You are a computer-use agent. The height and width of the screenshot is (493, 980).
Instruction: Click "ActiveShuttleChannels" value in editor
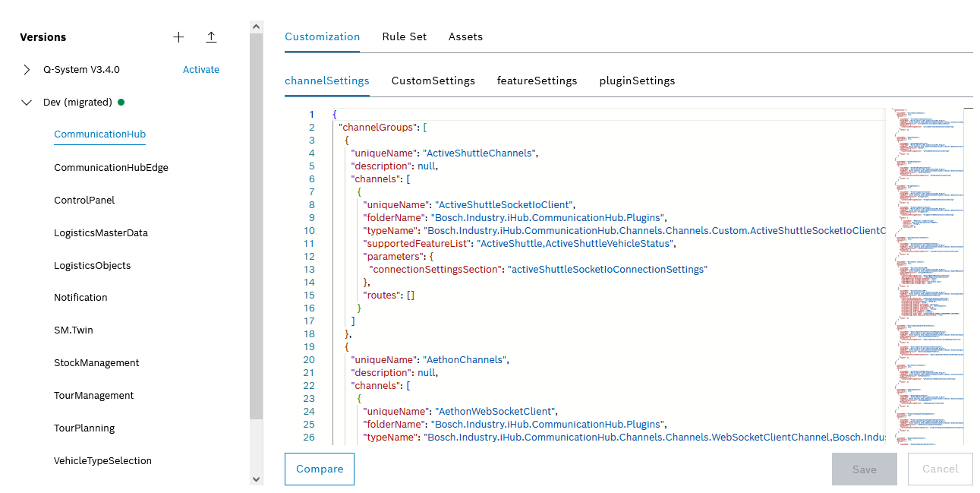tap(479, 153)
